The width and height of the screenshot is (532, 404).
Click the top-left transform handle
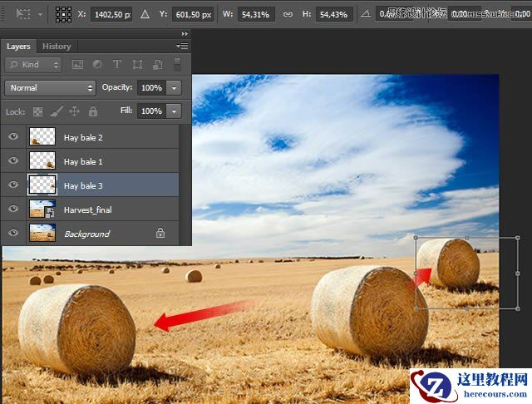point(416,238)
